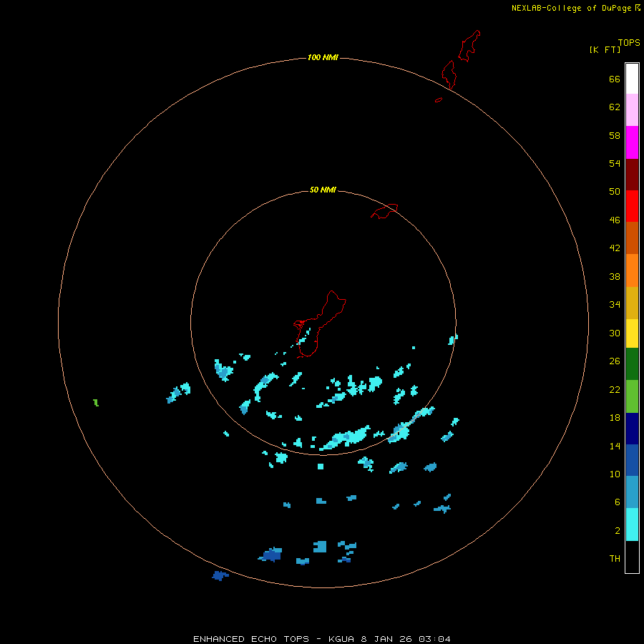Viewport: 644px width, 644px height.
Task: Select the maroon legend swatch
Action: pyautogui.click(x=632, y=175)
